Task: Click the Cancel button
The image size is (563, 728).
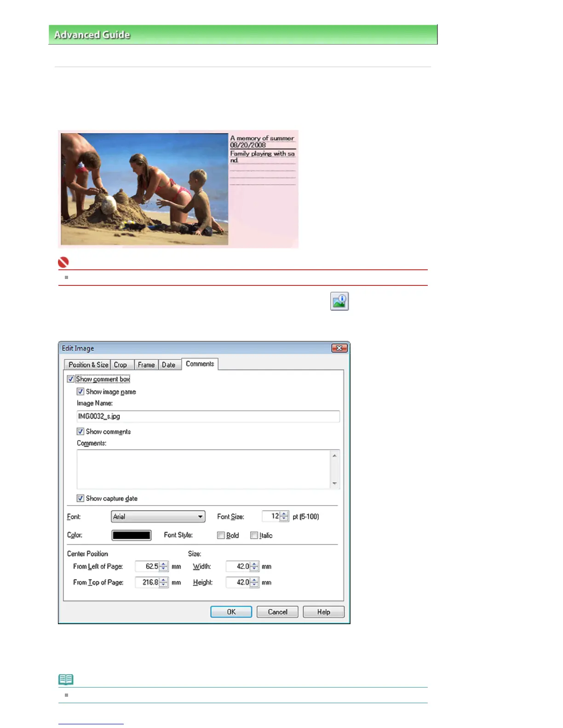Action: tap(277, 612)
